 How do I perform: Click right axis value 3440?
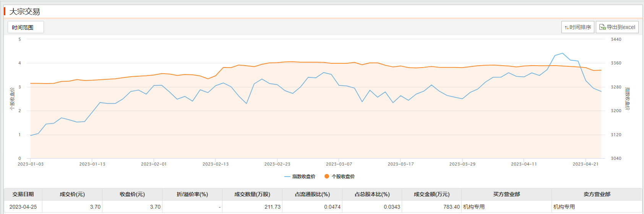click(x=616, y=39)
